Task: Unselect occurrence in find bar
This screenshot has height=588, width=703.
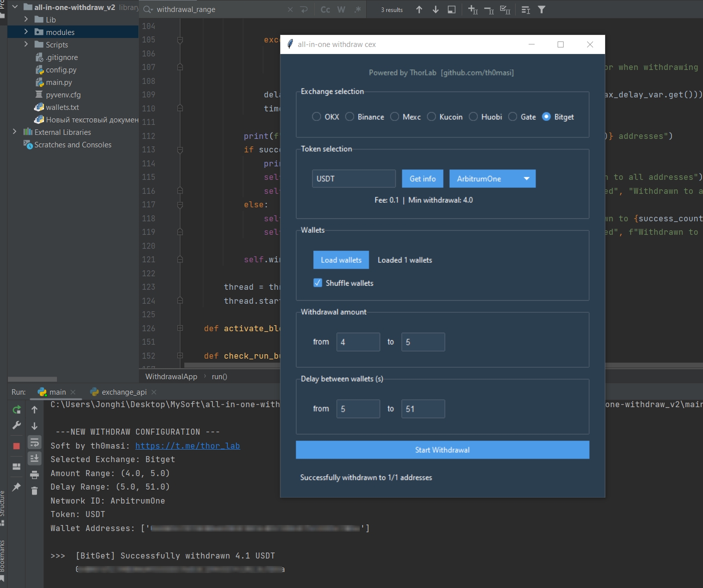Action: (489, 9)
